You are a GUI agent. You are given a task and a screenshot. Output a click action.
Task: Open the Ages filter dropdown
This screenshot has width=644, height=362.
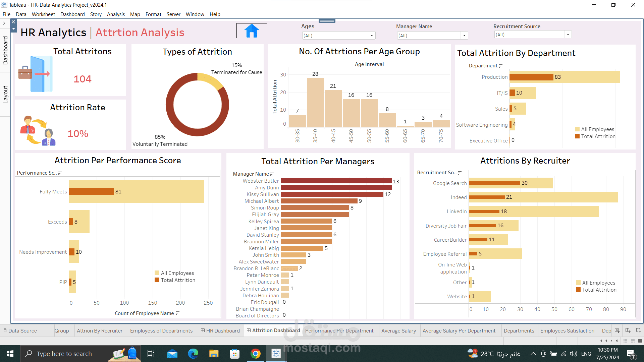tap(371, 35)
